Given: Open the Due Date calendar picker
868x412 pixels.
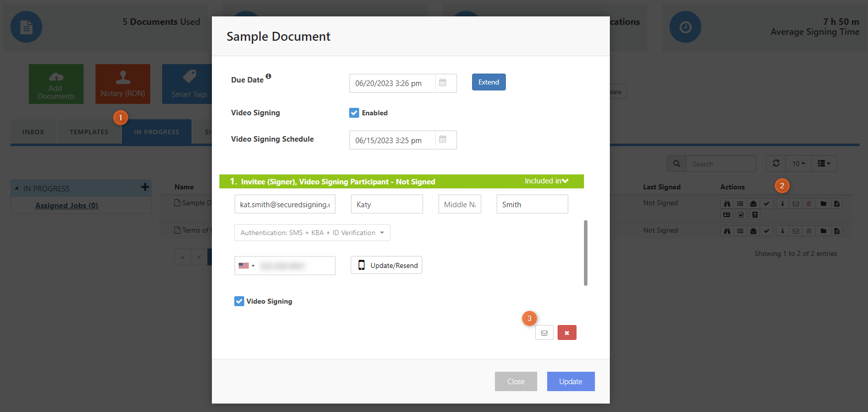Looking at the screenshot, I should pyautogui.click(x=443, y=83).
